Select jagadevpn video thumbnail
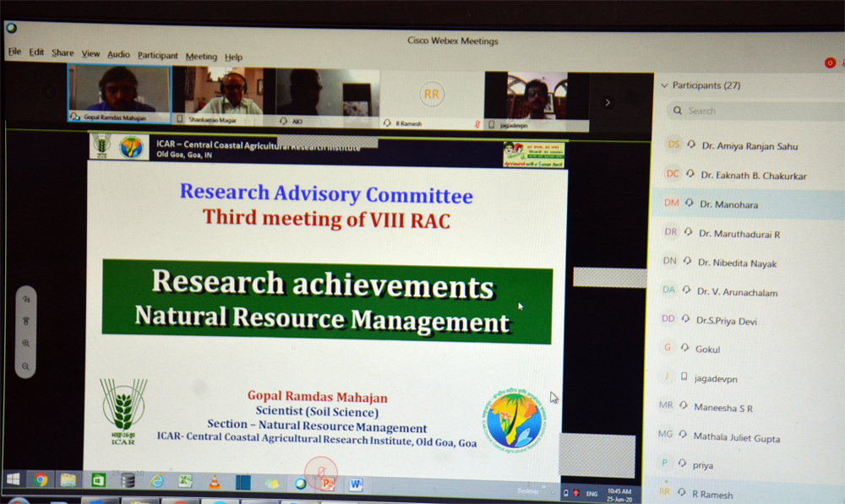The height and width of the screenshot is (504, 845). coord(537,102)
